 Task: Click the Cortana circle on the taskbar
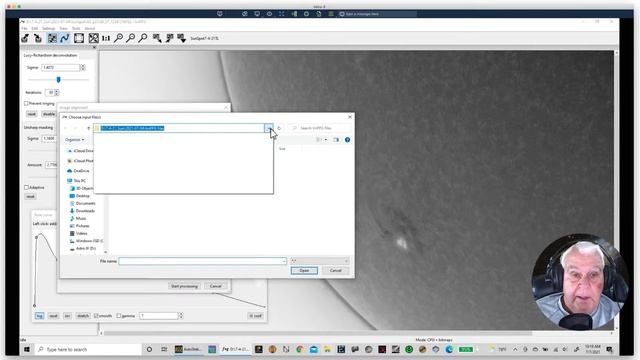pos(149,349)
